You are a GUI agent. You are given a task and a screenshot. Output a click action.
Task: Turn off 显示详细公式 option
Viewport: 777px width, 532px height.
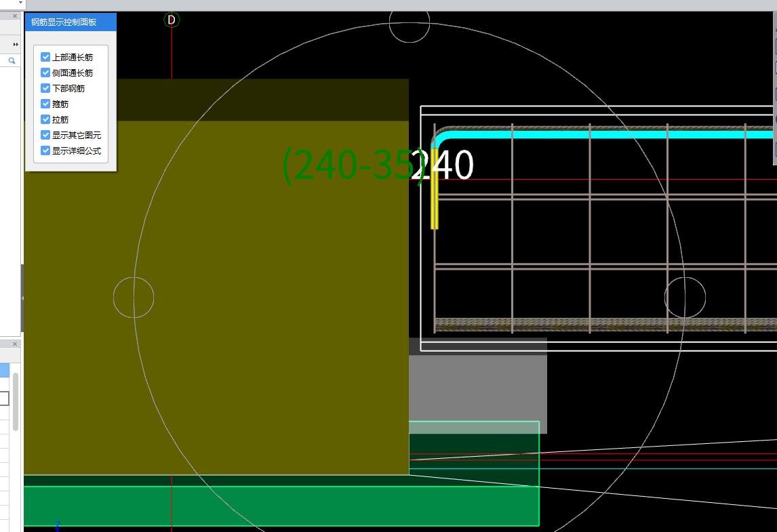[45, 151]
